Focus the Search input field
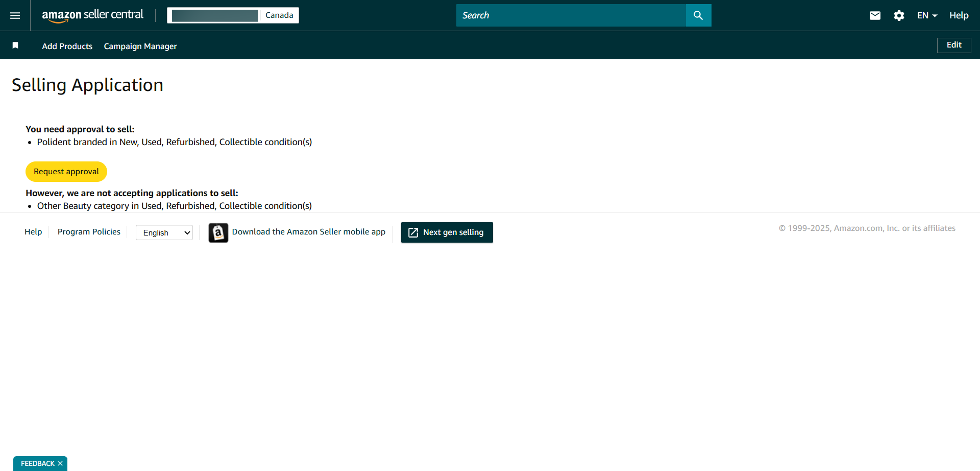This screenshot has height=471, width=980. (x=571, y=15)
